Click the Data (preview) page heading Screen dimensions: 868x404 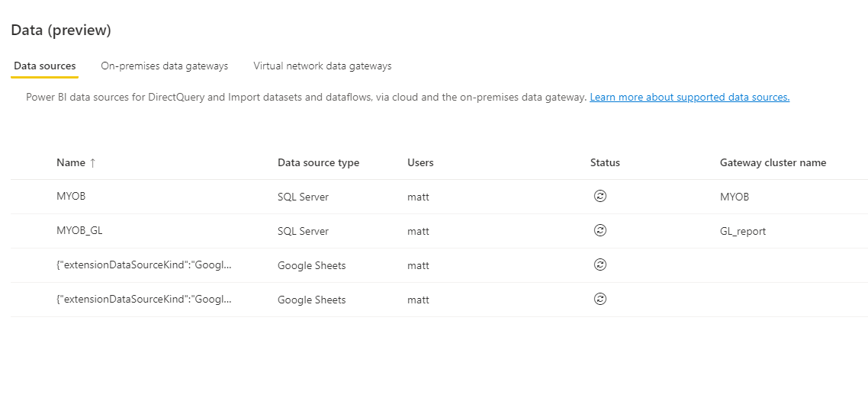tap(61, 30)
